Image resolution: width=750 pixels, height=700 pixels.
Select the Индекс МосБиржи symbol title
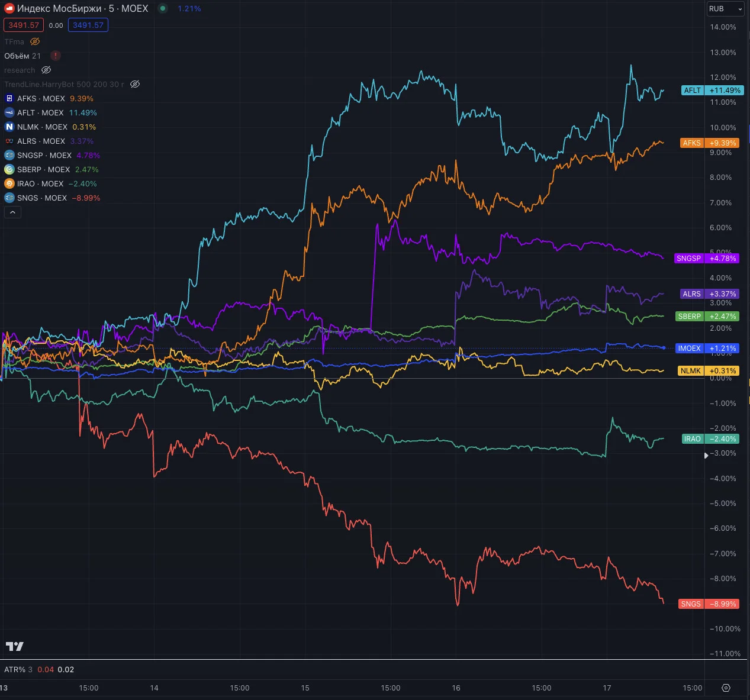82,8
